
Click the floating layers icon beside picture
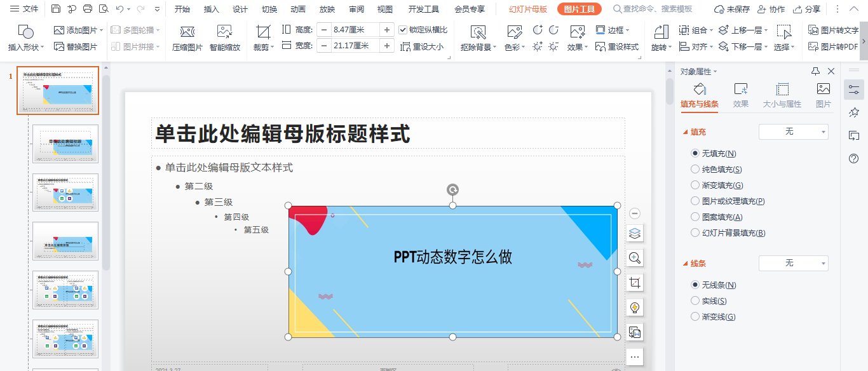tap(634, 233)
